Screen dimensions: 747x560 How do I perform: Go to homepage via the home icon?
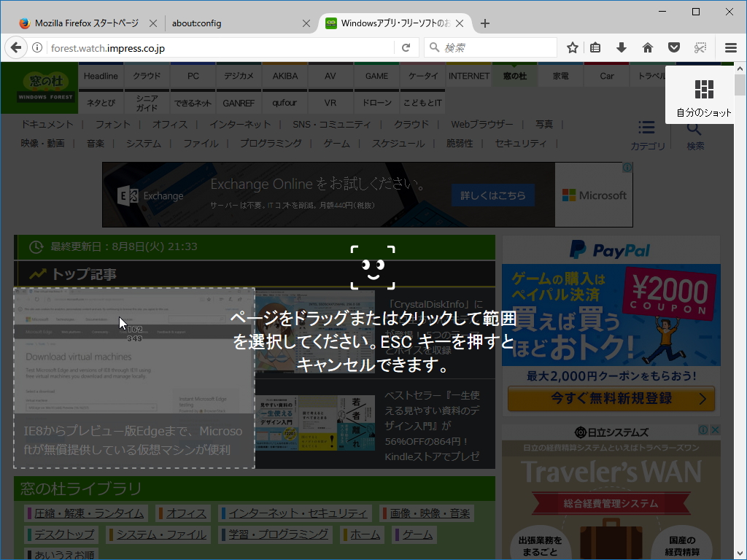(x=647, y=47)
